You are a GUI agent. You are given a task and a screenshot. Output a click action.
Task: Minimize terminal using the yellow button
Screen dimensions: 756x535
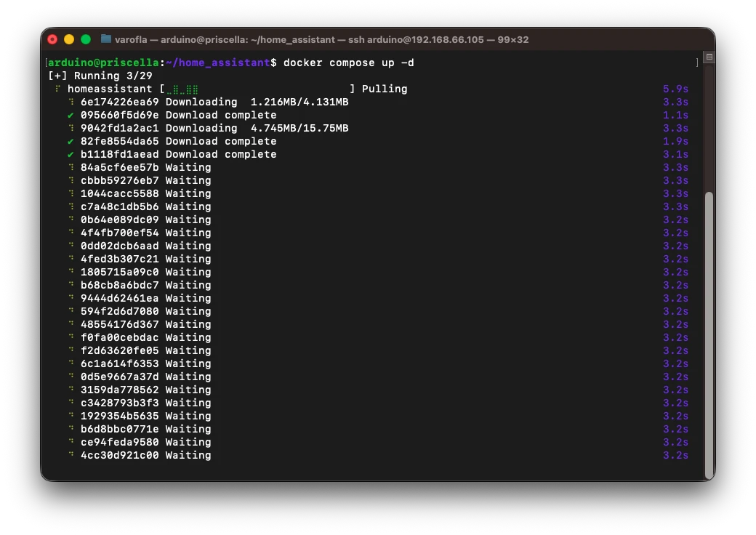(x=69, y=39)
